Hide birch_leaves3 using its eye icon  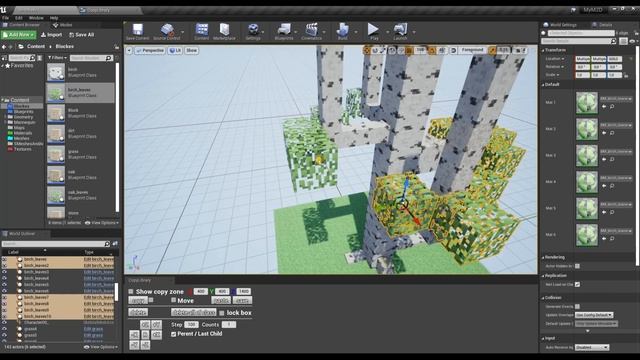coord(4,272)
